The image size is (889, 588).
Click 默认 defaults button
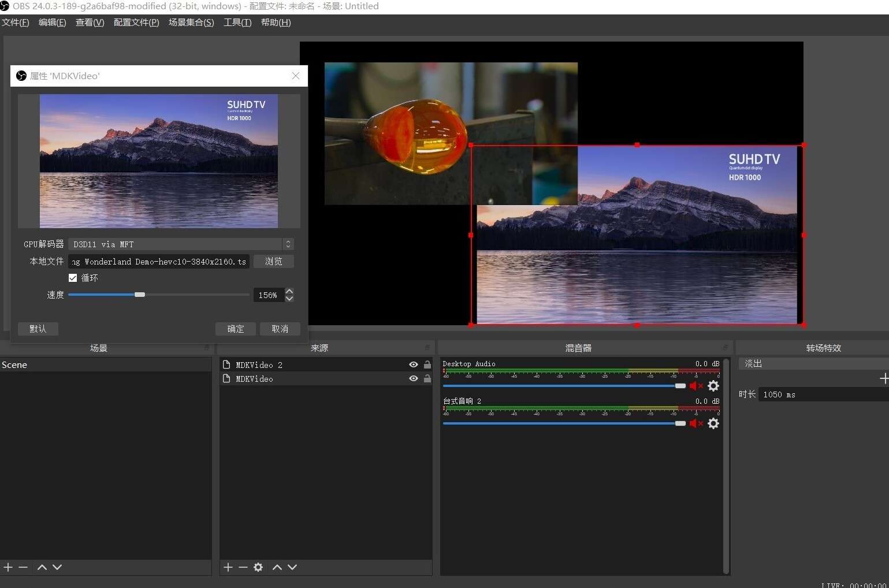point(38,329)
